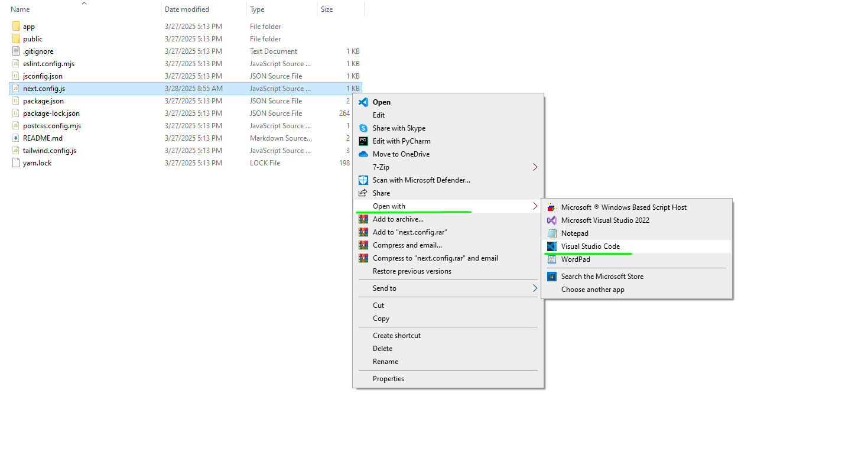The image size is (868, 458).
Task: Select the package.json file
Action: [x=43, y=101]
